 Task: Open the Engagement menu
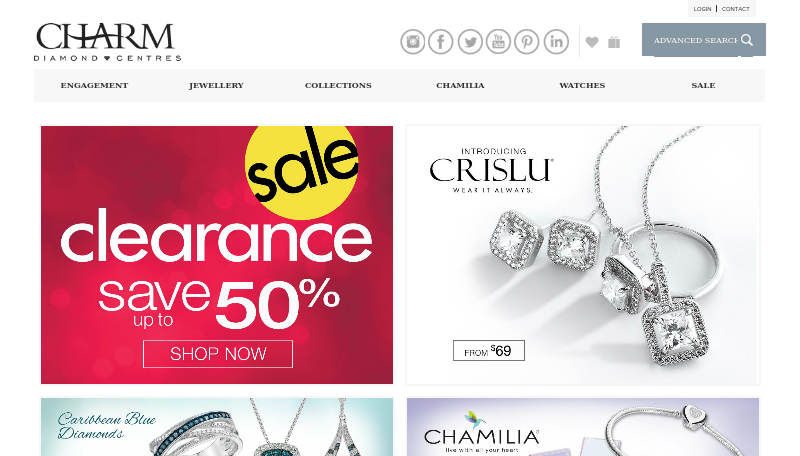(94, 85)
